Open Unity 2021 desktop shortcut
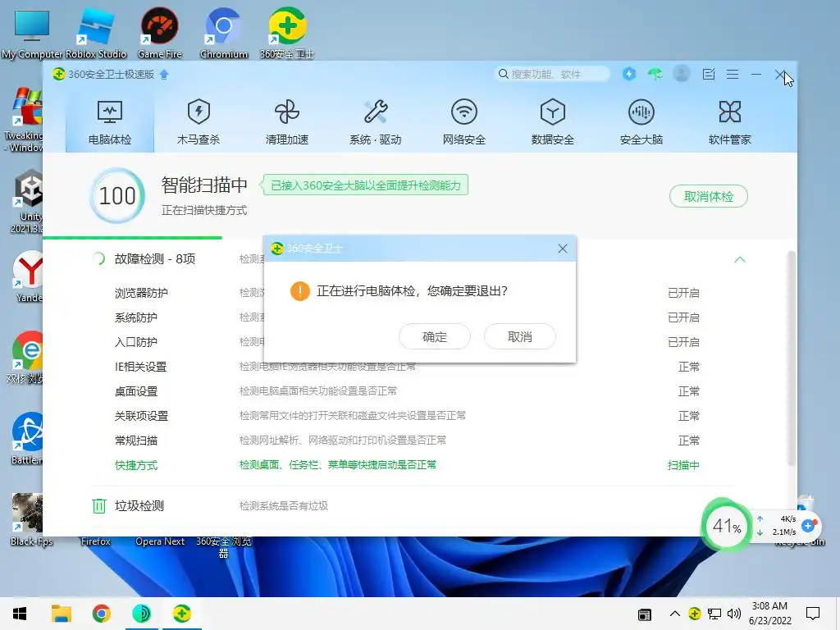Viewport: 840px width, 630px height. [x=28, y=201]
